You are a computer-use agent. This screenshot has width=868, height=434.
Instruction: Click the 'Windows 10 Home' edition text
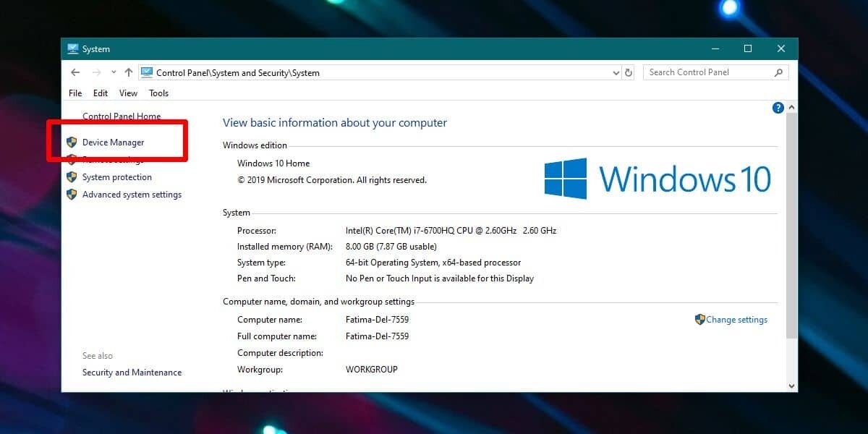tap(273, 163)
